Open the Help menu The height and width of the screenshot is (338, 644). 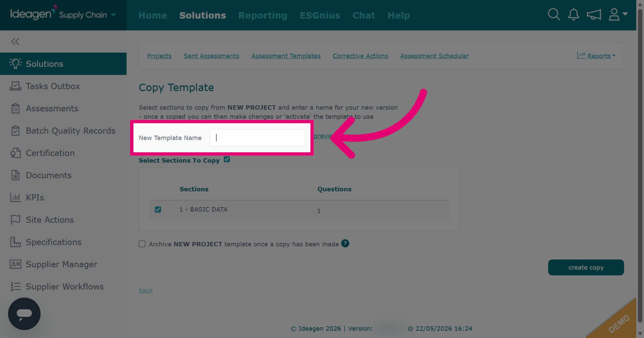click(x=398, y=15)
